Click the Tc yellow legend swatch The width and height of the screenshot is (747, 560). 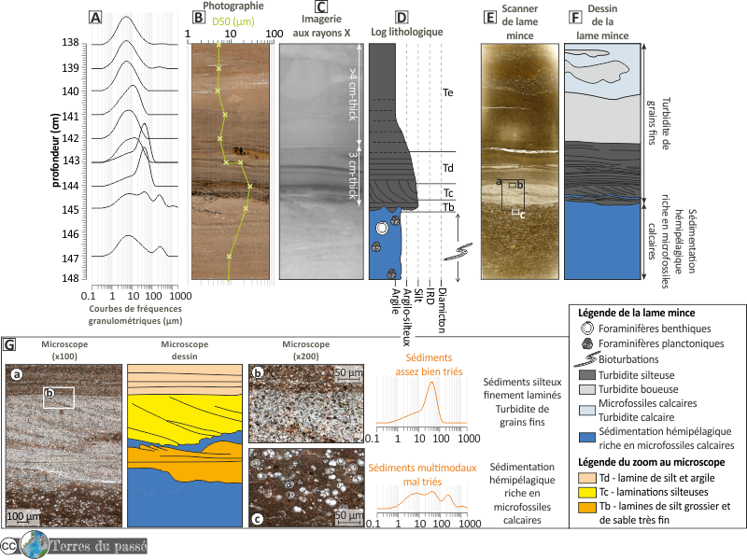point(587,492)
